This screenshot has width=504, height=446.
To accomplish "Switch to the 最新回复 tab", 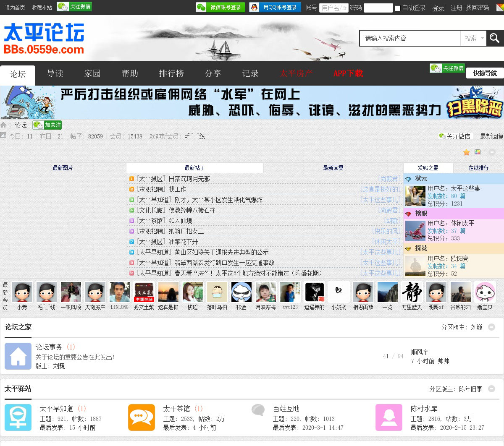I will point(333,168).
